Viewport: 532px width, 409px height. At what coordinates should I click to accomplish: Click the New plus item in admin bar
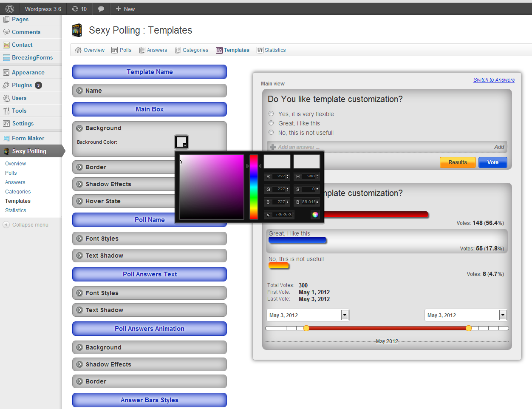pos(125,9)
